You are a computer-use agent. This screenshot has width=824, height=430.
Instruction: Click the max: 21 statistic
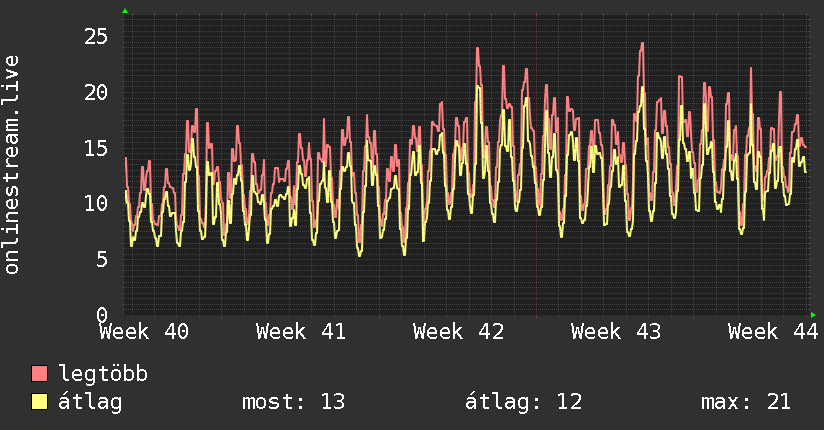(x=746, y=402)
